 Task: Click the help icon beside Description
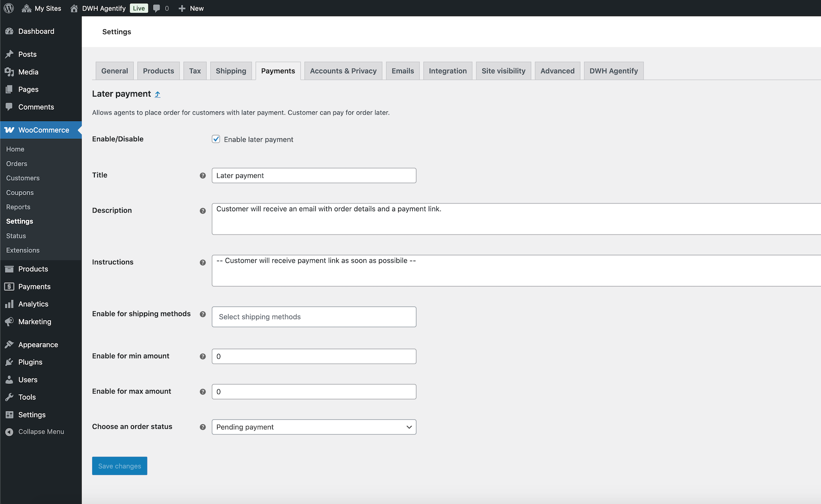(x=203, y=211)
